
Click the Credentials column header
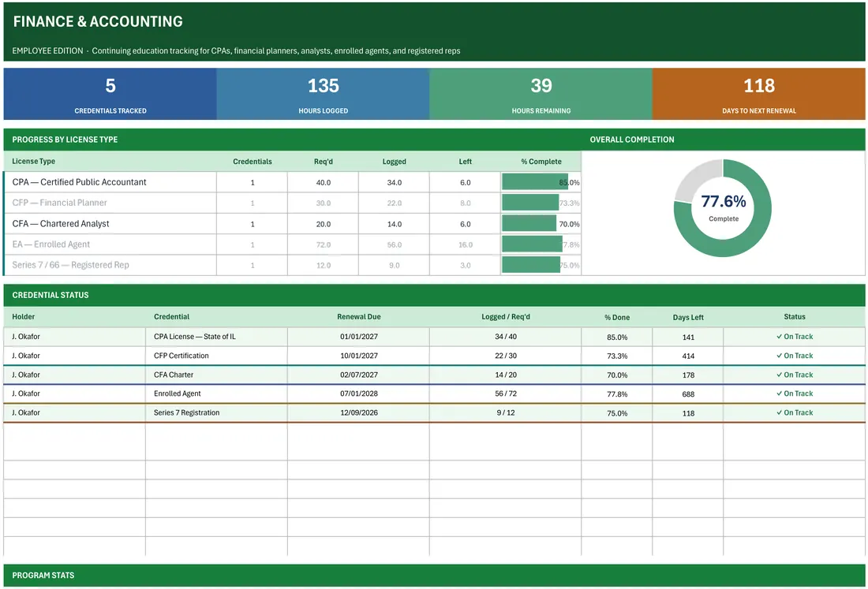(253, 162)
